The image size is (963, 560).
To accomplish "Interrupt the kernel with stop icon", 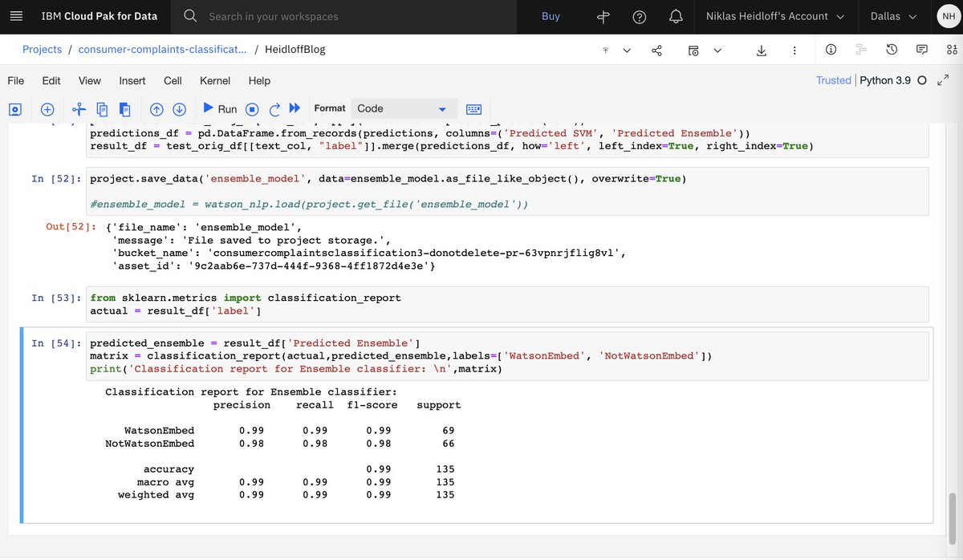I will pos(252,108).
